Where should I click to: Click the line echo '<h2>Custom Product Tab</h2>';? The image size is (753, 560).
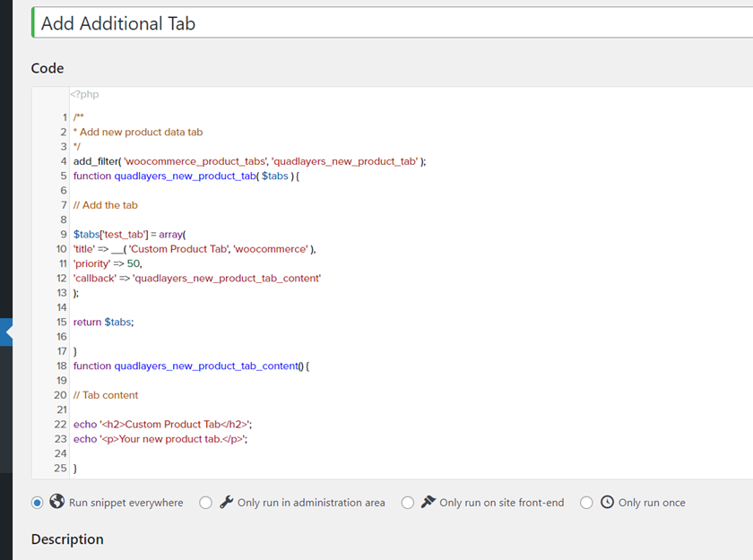tap(162, 424)
